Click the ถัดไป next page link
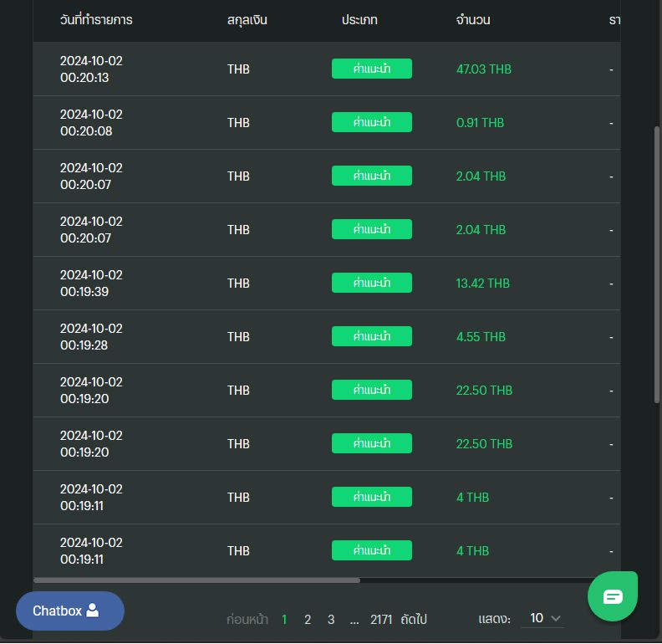Image resolution: width=662 pixels, height=644 pixels. (x=414, y=620)
